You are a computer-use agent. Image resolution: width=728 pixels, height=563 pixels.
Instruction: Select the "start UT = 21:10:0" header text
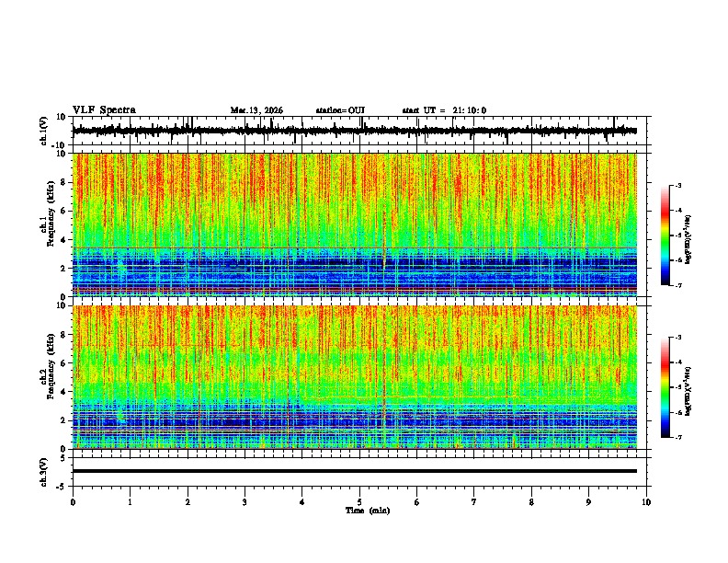point(444,110)
